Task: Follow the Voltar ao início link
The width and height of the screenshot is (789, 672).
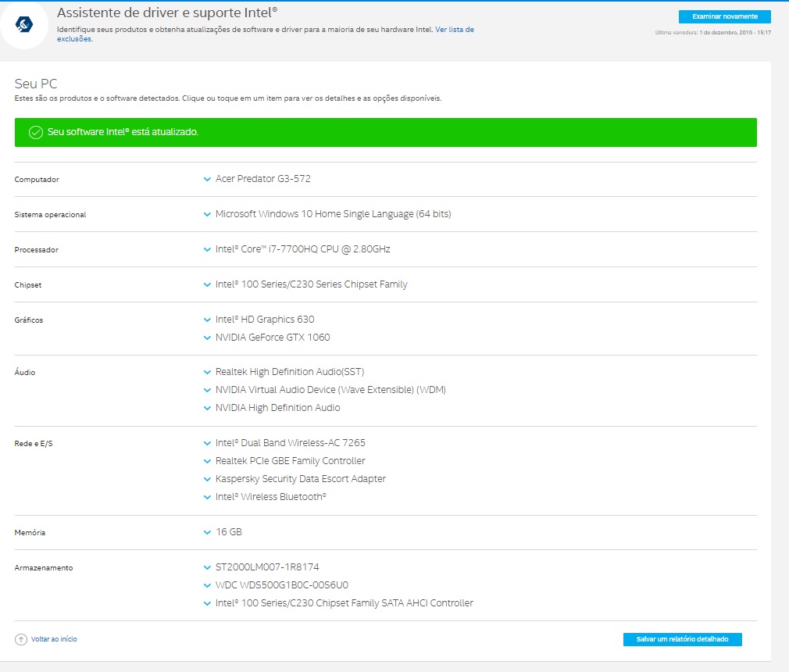Action: (54, 639)
